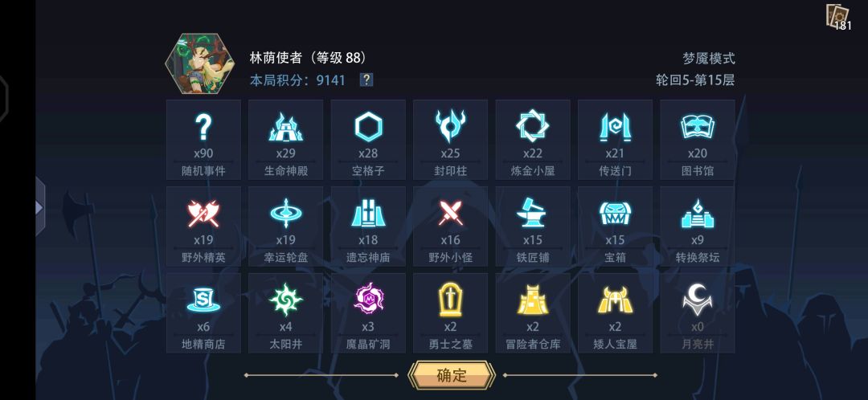Tap the 地精商店 shop icon
This screenshot has width=868, height=400.
coord(203,300)
